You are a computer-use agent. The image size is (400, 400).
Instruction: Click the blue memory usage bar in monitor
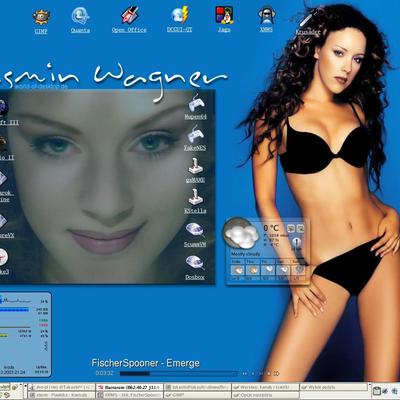[x=14, y=310]
